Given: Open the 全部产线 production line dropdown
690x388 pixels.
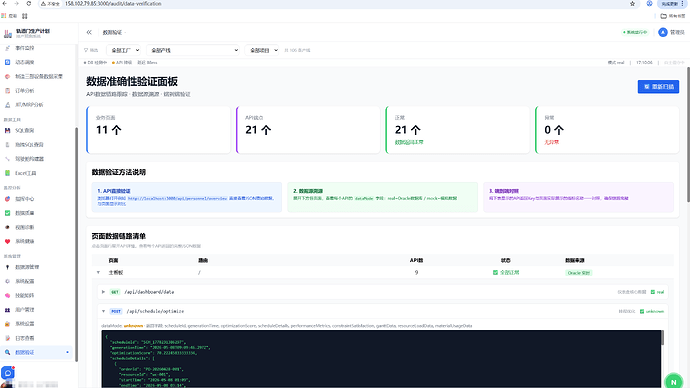Looking at the screenshot, I should click(193, 50).
